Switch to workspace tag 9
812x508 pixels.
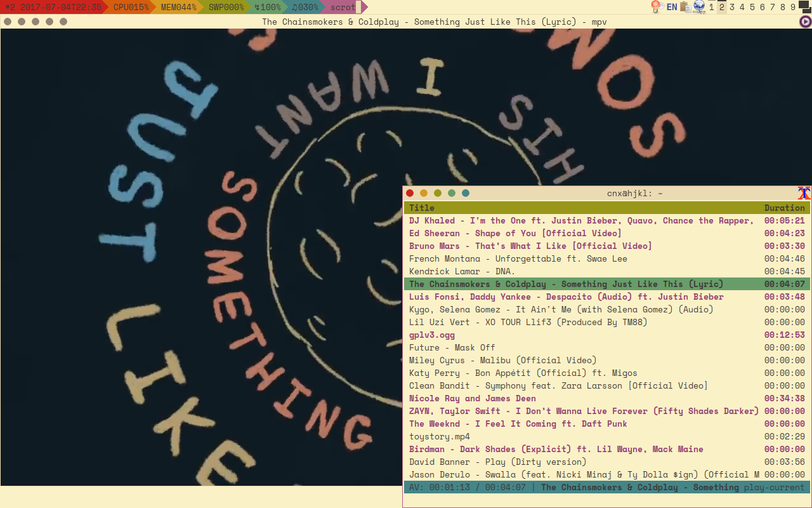(x=793, y=7)
